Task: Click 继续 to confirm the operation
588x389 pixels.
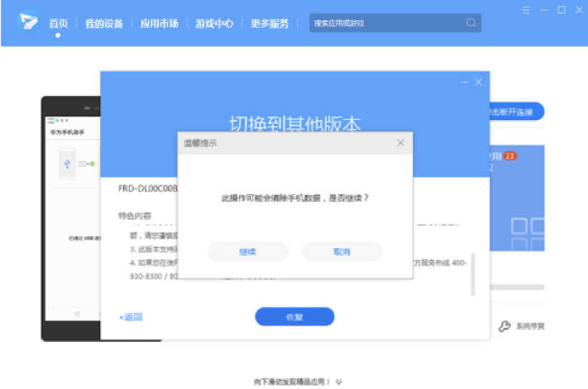Action: [x=248, y=252]
